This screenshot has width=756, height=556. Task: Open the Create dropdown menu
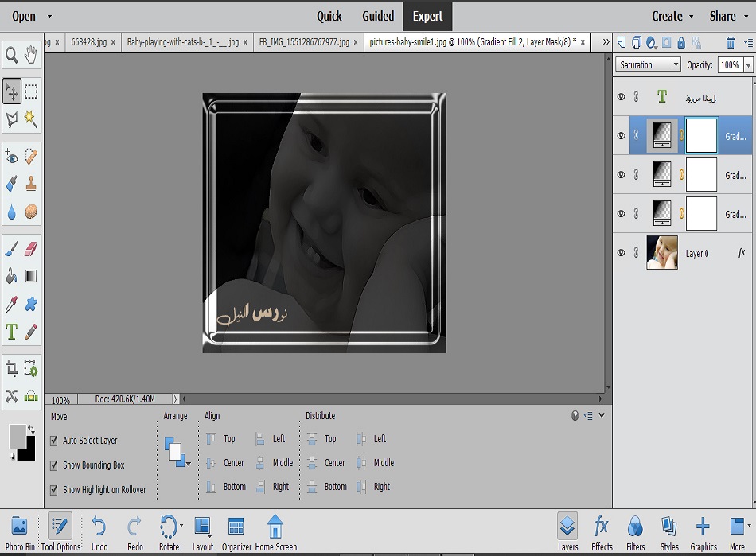pos(672,16)
